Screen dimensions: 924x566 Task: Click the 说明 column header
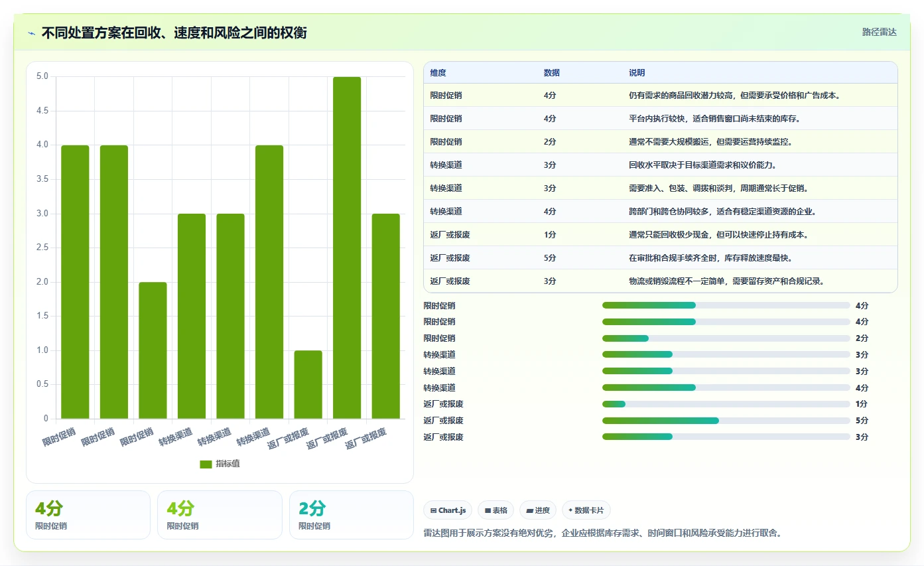pos(637,73)
